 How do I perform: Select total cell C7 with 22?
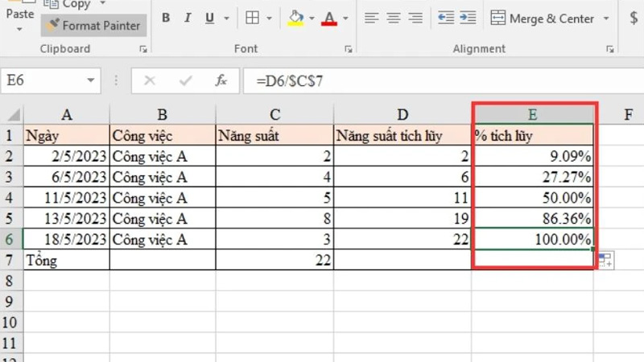(275, 260)
